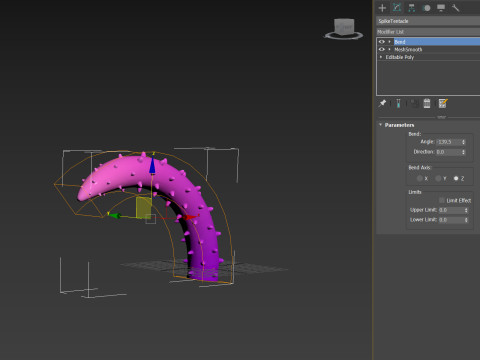Select Z bend axis radio button
This screenshot has width=480, height=360.
456,179
